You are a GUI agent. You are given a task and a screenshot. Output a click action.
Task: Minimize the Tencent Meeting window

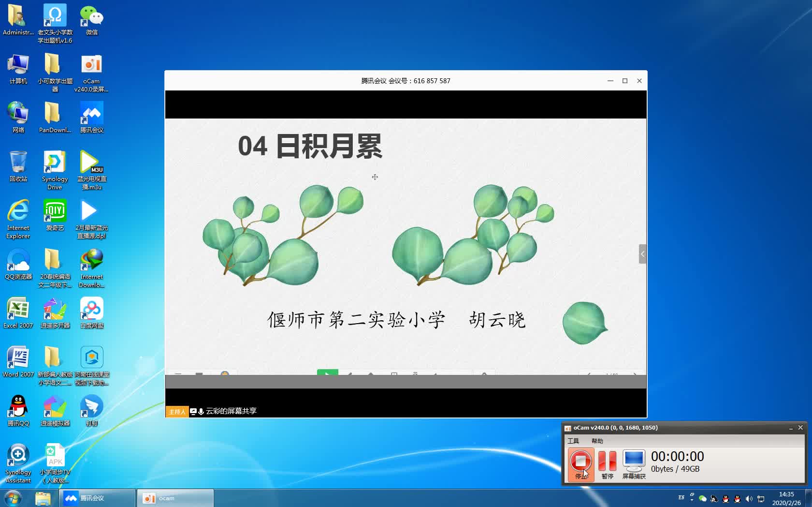610,81
